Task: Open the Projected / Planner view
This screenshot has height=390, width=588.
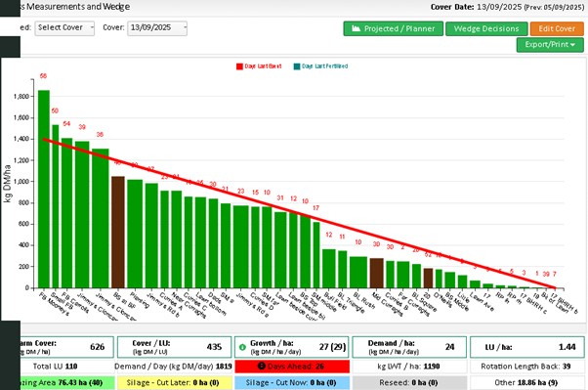Action: [x=393, y=28]
